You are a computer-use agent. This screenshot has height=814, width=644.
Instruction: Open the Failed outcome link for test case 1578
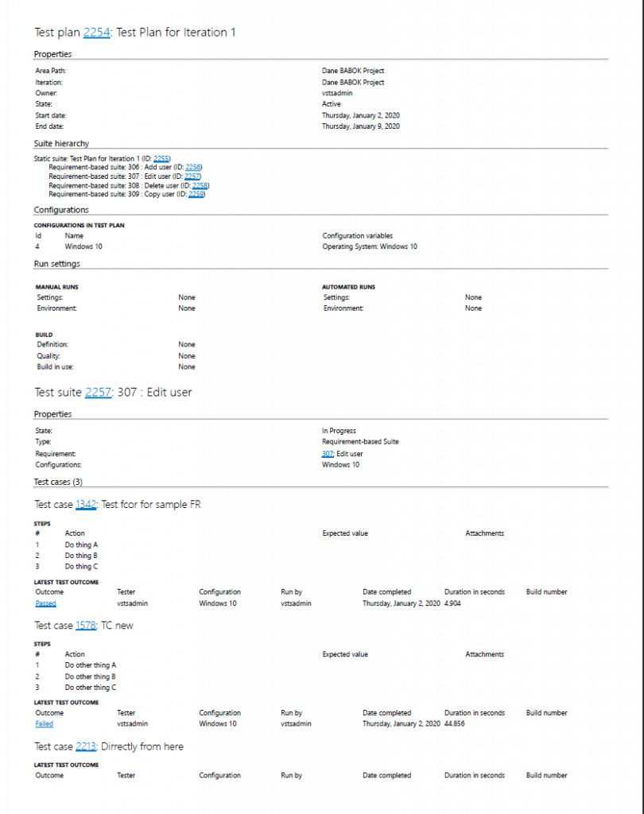[43, 724]
